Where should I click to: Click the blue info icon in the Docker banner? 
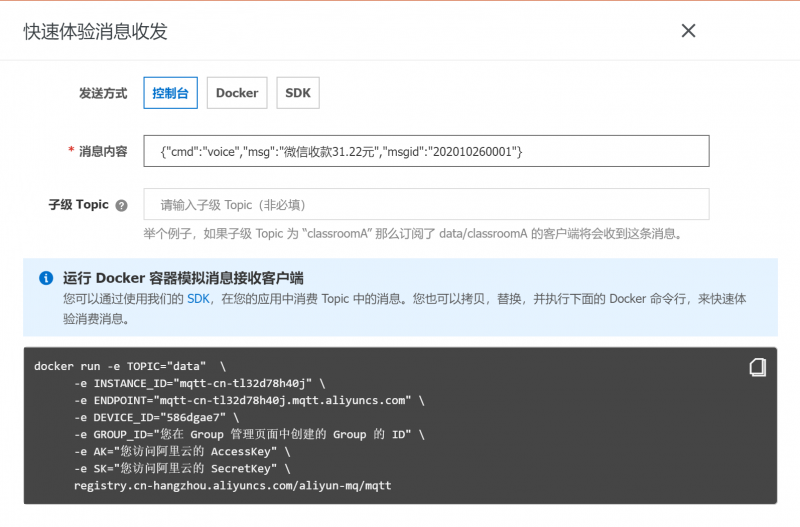[46, 278]
